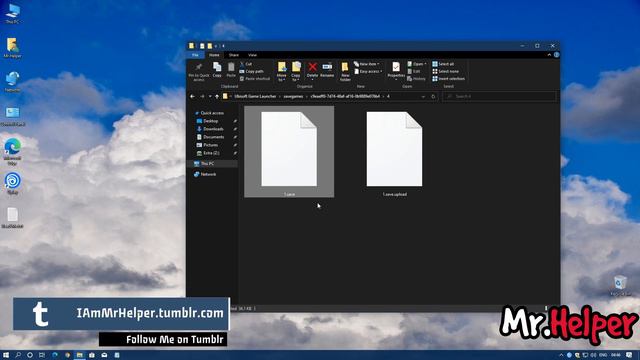640x360 pixels.
Task: Open the New item dropdown
Action: (367, 64)
